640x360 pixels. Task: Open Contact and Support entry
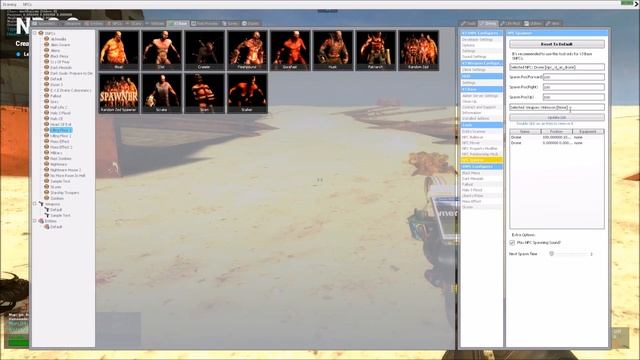click(481, 107)
